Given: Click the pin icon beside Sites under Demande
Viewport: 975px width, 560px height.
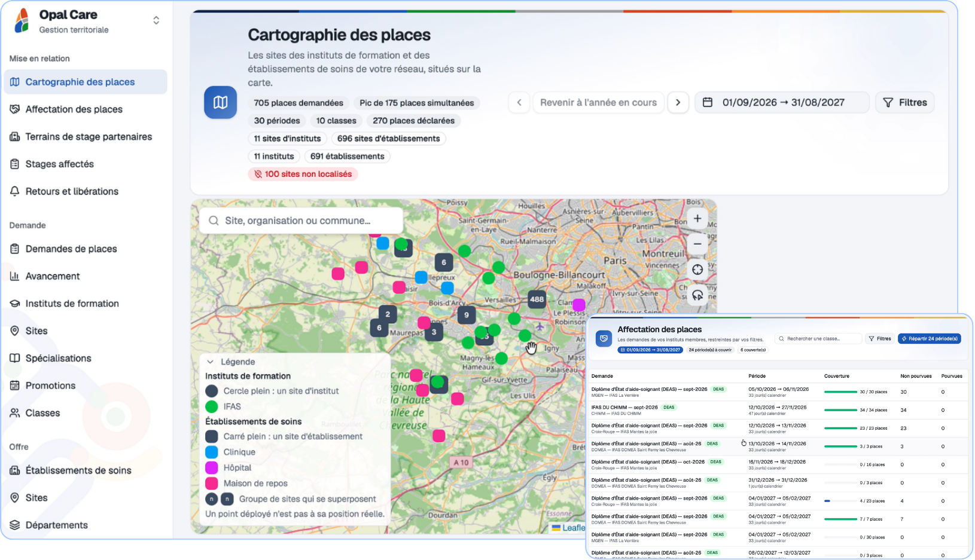Looking at the screenshot, I should coord(15,331).
